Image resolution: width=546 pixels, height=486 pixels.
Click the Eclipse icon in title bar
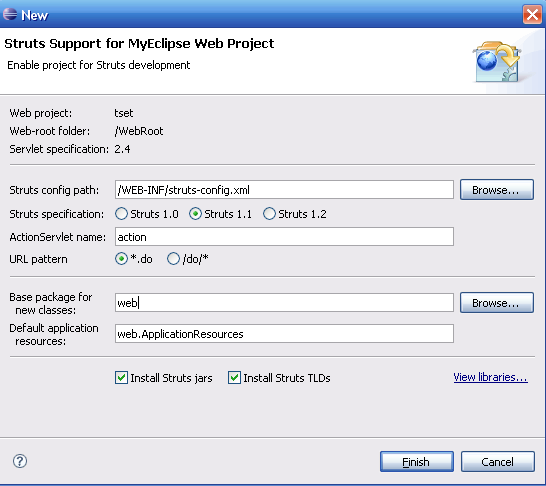(x=10, y=14)
